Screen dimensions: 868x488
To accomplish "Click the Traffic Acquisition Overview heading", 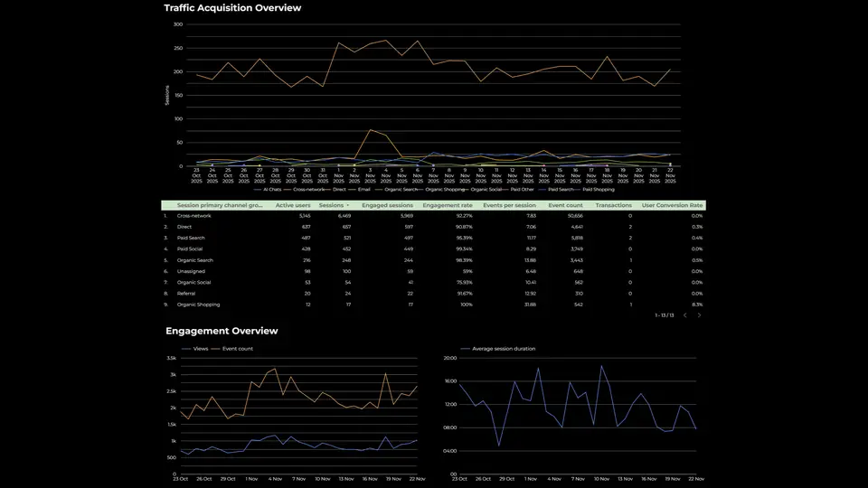I will tap(232, 8).
